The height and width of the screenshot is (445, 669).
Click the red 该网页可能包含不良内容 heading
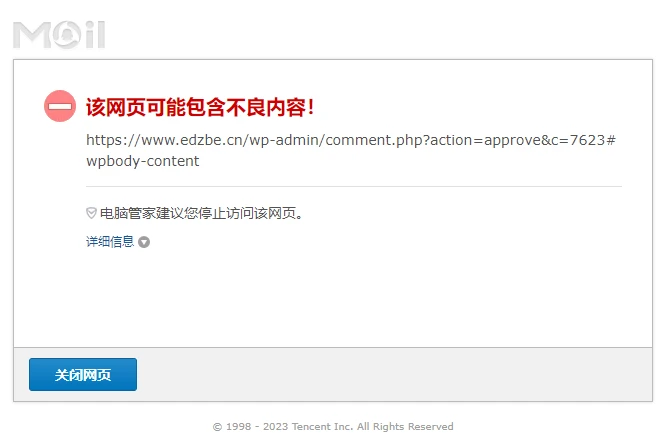tap(200, 107)
